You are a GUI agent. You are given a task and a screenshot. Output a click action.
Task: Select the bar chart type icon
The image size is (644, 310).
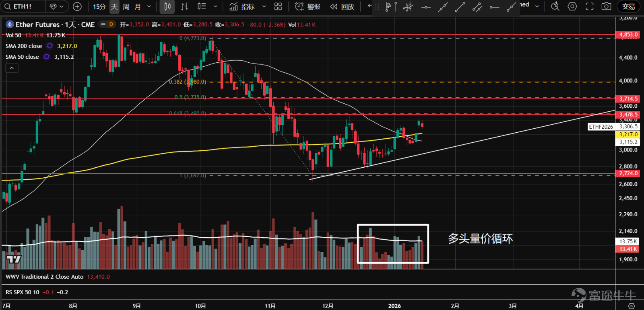coord(184,6)
